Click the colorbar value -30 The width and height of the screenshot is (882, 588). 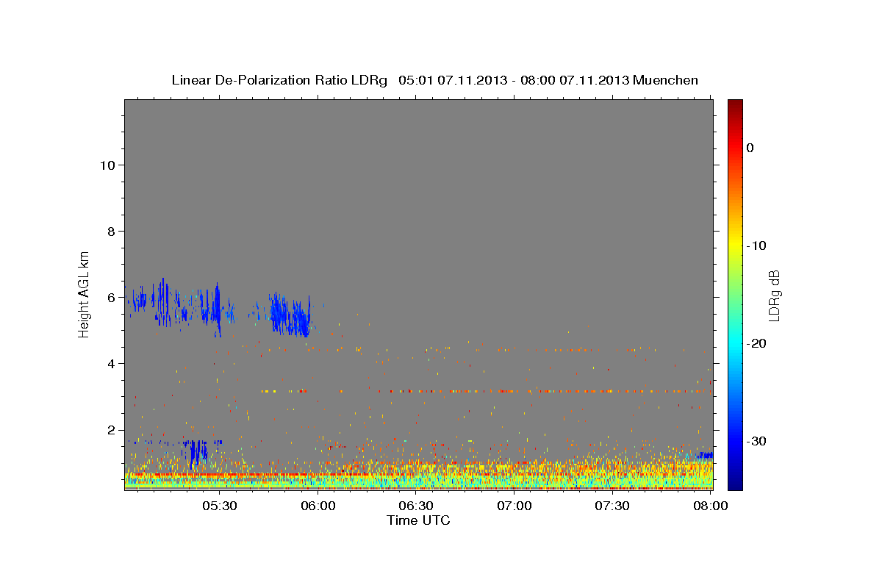click(758, 441)
